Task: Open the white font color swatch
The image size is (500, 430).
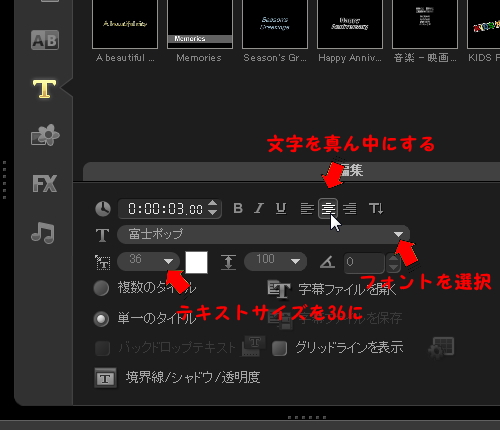Action: tap(196, 262)
